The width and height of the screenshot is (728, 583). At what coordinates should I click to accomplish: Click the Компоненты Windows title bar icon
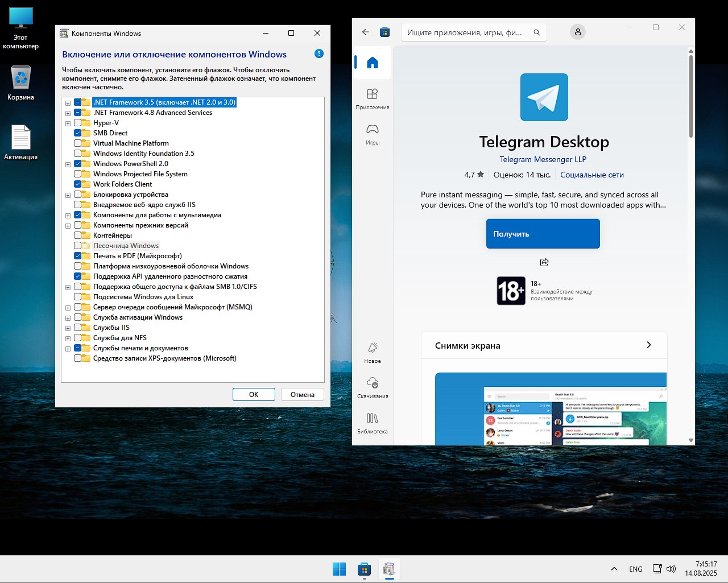tap(64, 33)
